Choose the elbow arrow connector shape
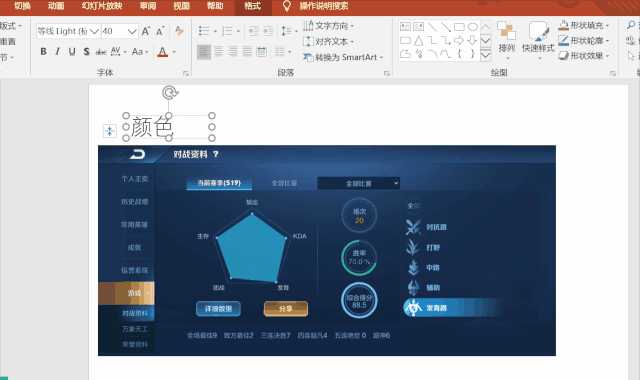640x380 pixels. pos(446,40)
